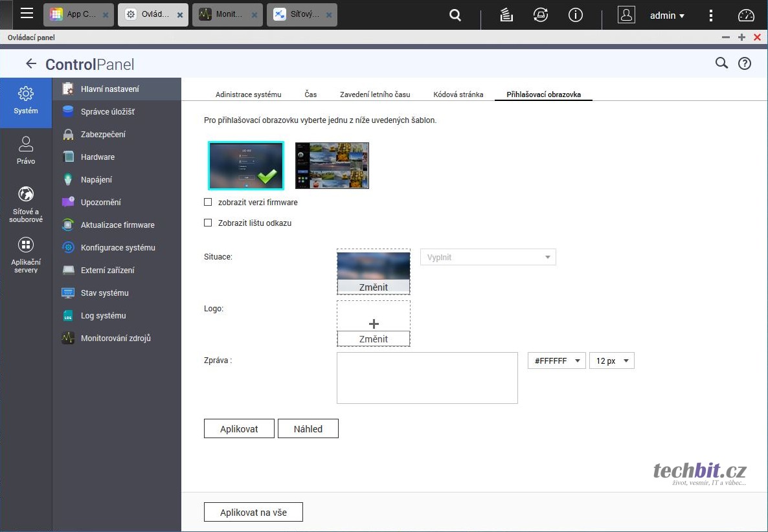
Task: Switch to the Čas tab
Action: tap(311, 94)
